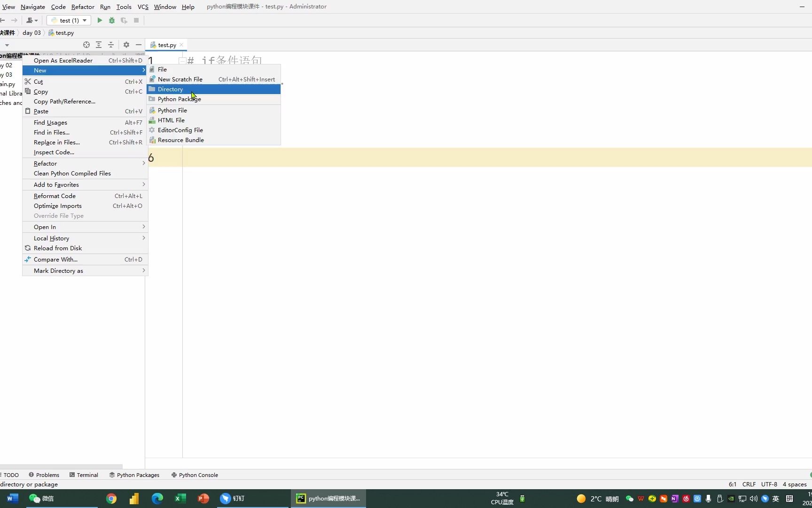The image size is (812, 508).
Task: Collapse all in project panel
Action: (x=111, y=45)
